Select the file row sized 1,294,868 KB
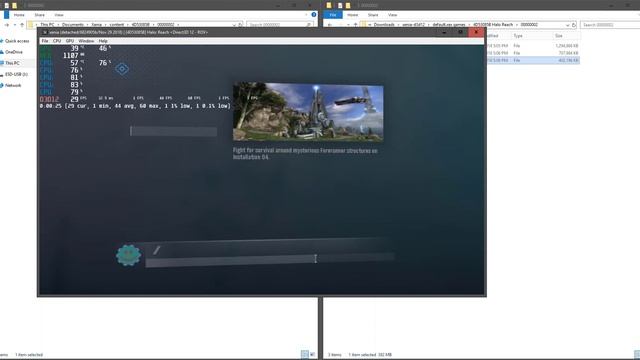Viewport: 640px width, 360px height. tap(533, 46)
